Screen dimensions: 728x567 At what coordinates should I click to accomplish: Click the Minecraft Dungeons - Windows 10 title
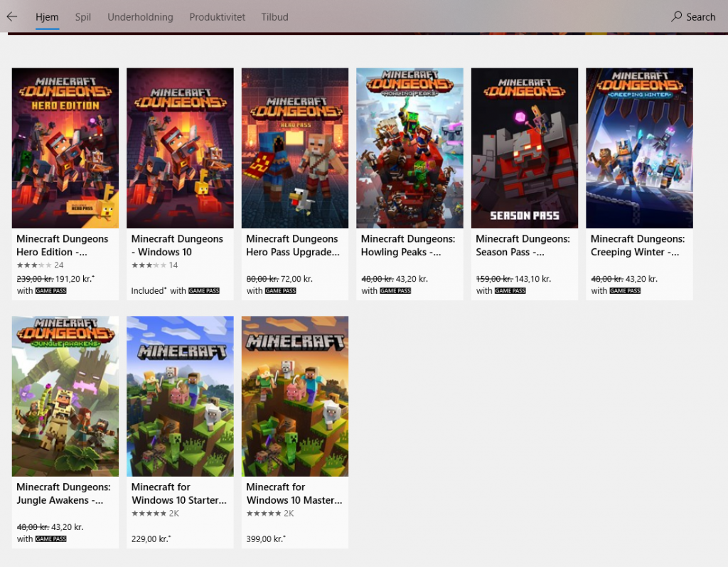pos(177,245)
